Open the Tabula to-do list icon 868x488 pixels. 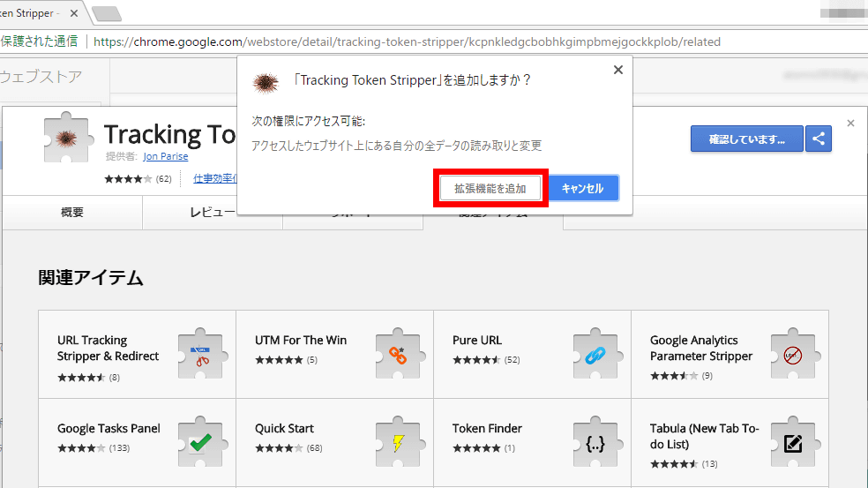coord(796,443)
